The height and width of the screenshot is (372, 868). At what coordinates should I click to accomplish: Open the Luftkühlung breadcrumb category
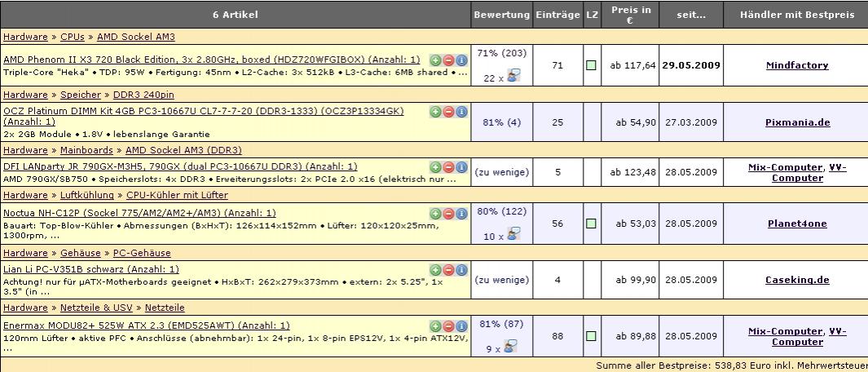click(x=87, y=195)
